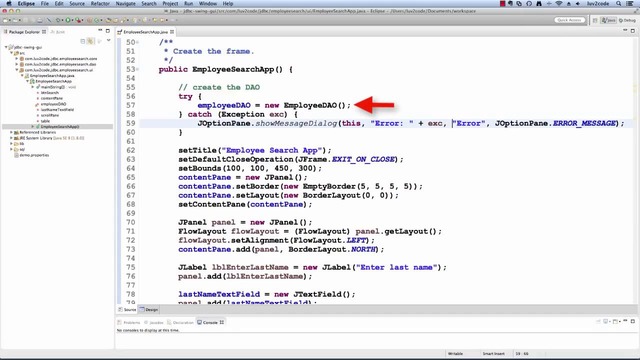Switch to the Java perspective
The height and width of the screenshot is (360, 640).
(x=609, y=20)
